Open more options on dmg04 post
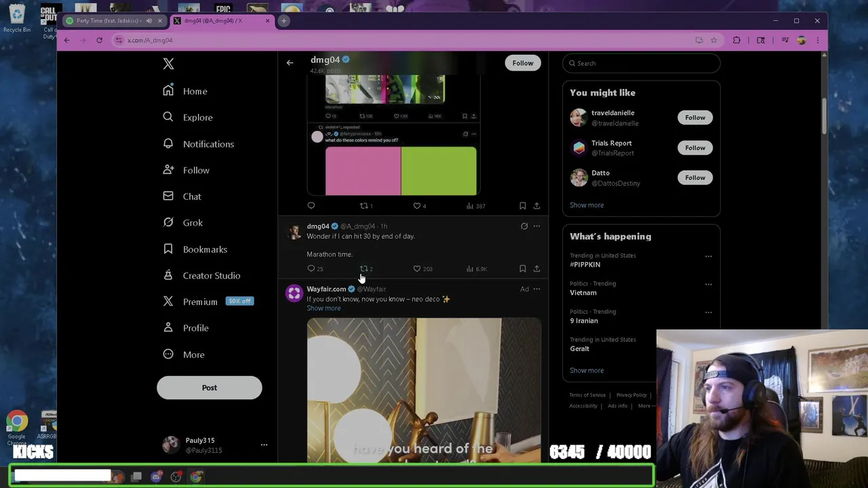Viewport: 868px width, 488px height. (536, 226)
